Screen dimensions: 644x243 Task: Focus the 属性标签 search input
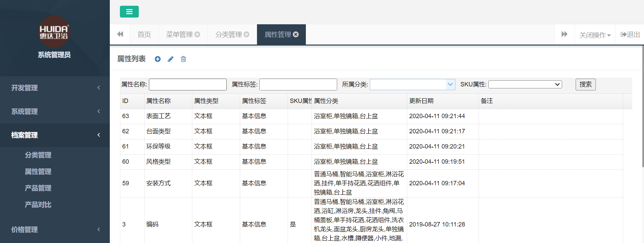tap(298, 84)
